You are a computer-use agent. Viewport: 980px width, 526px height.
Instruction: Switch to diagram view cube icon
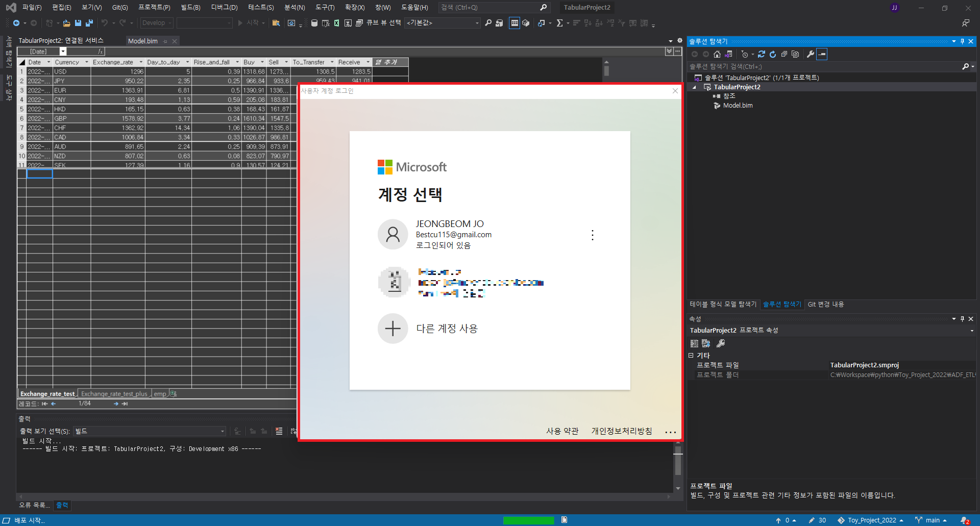tap(526, 23)
